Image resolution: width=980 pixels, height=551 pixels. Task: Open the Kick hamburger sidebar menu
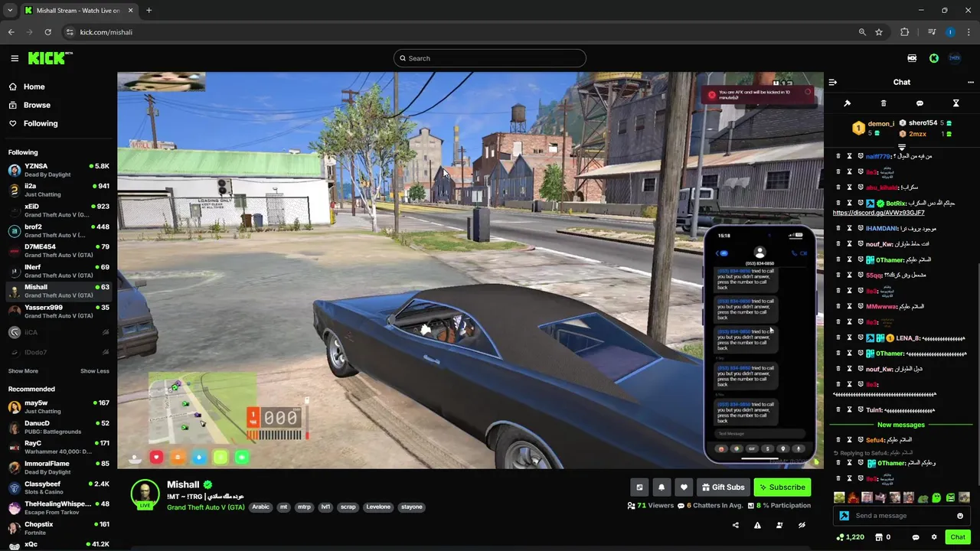click(x=15, y=58)
